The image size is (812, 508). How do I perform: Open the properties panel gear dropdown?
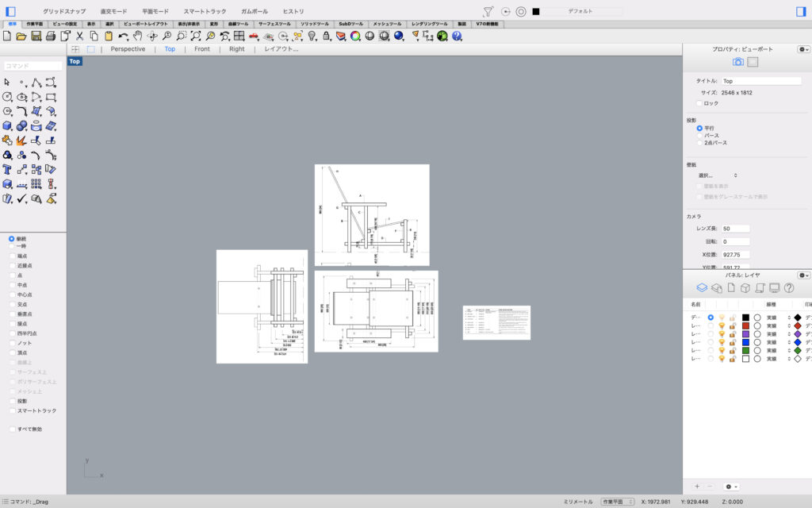pos(804,49)
